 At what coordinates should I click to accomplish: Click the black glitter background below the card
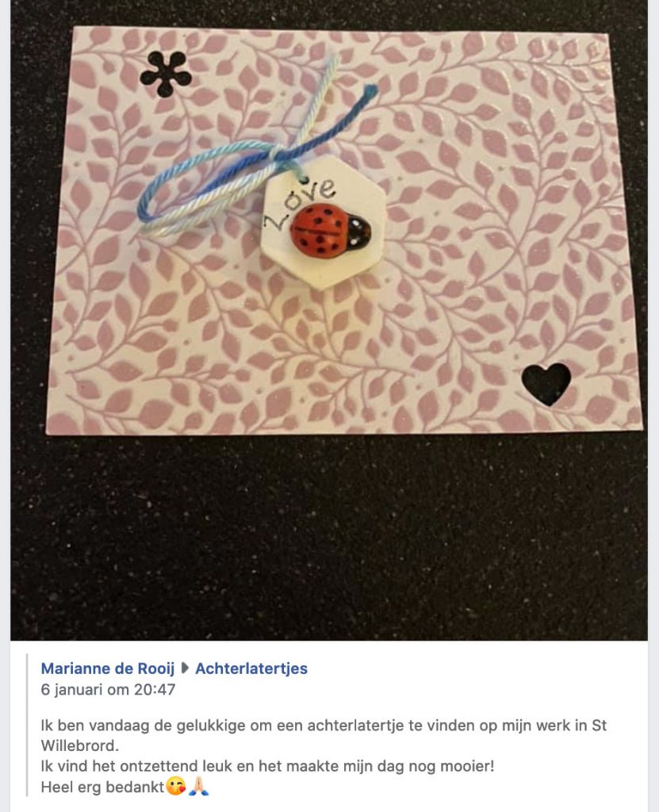329,534
